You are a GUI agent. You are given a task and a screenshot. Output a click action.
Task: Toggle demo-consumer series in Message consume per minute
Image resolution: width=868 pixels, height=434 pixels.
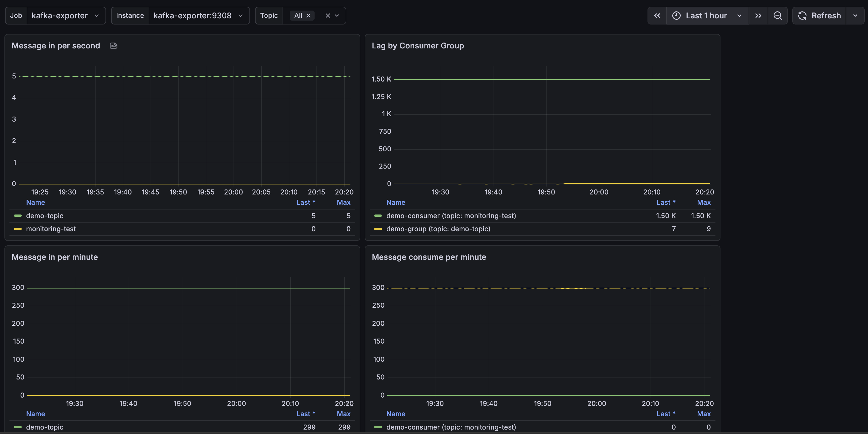coord(451,427)
